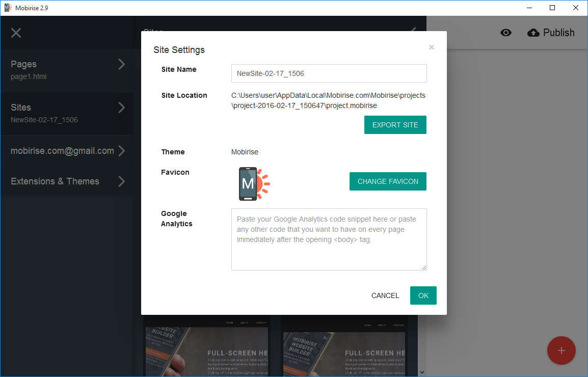
Task: Dismiss the Site Settings dialog via its small x
Action: pos(432,47)
